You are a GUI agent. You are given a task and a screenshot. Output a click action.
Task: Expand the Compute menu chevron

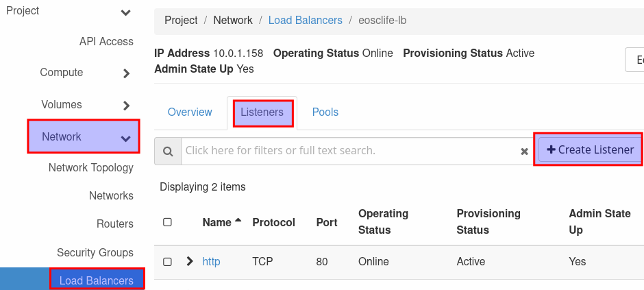point(125,73)
